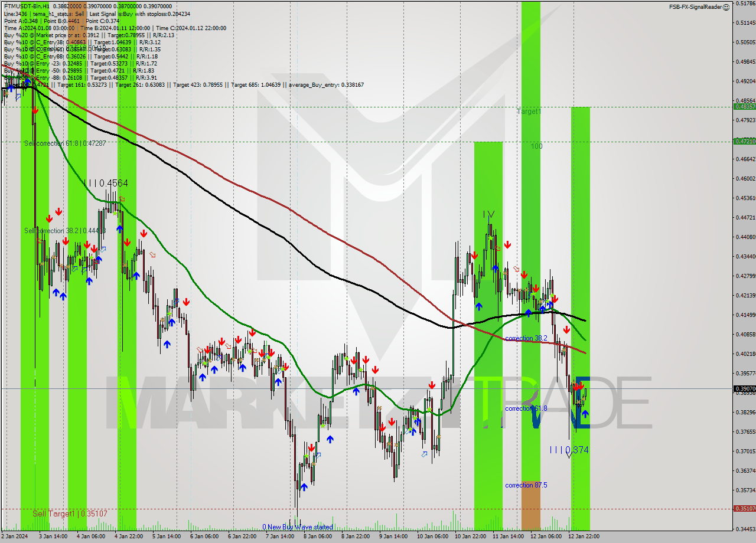
Task: Select the 'correction 87.5' blue label
Action: coord(526,485)
